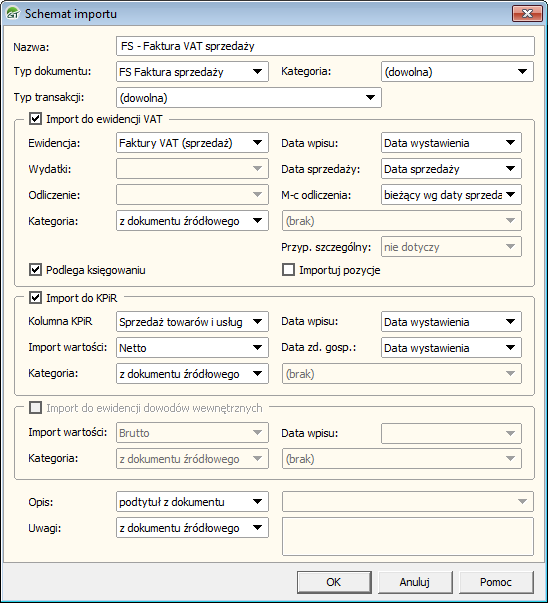Click the Nazwa text field
The image size is (548, 603).
(x=325, y=46)
